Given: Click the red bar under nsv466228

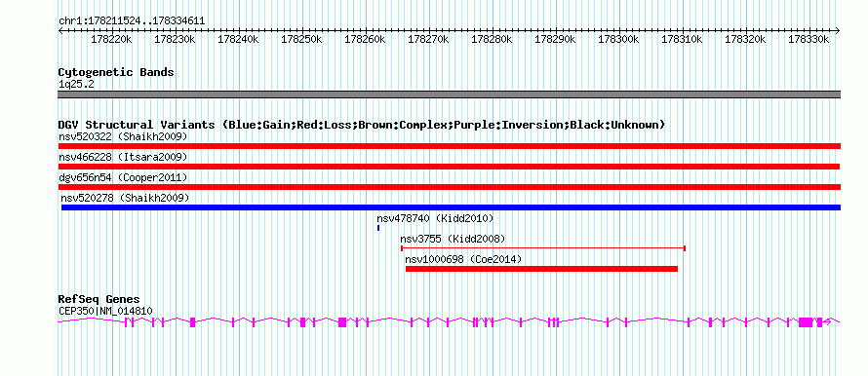Looking at the screenshot, I should pyautogui.click(x=449, y=167).
